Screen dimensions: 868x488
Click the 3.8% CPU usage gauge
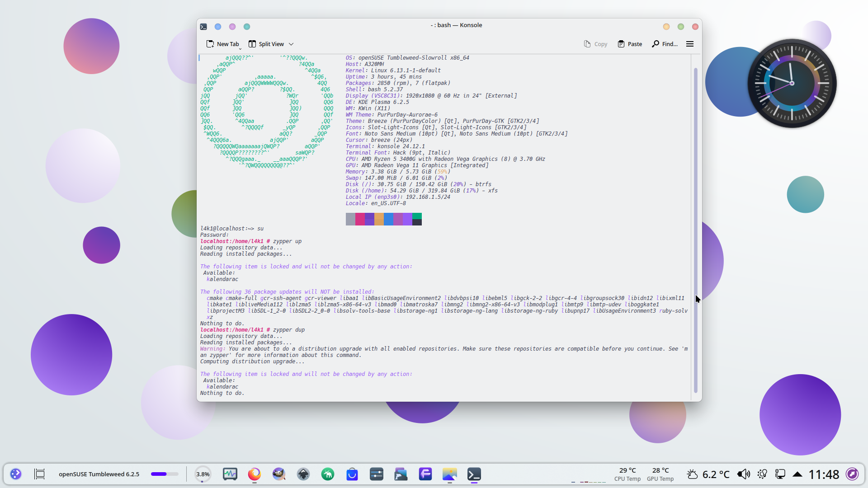[x=203, y=474]
